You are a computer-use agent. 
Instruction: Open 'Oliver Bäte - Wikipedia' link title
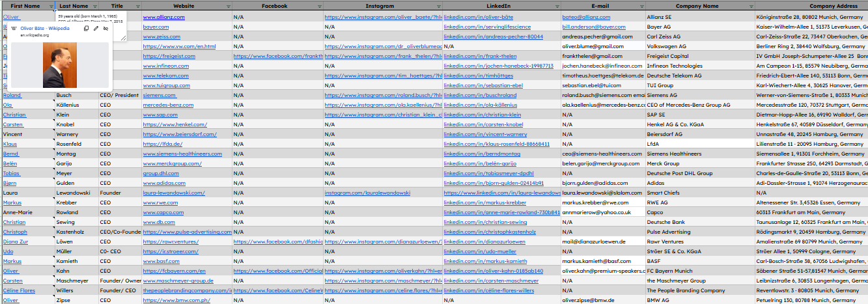tap(45, 29)
